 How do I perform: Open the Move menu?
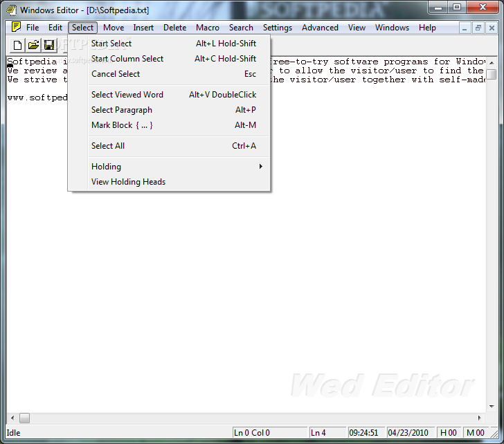pyautogui.click(x=114, y=28)
